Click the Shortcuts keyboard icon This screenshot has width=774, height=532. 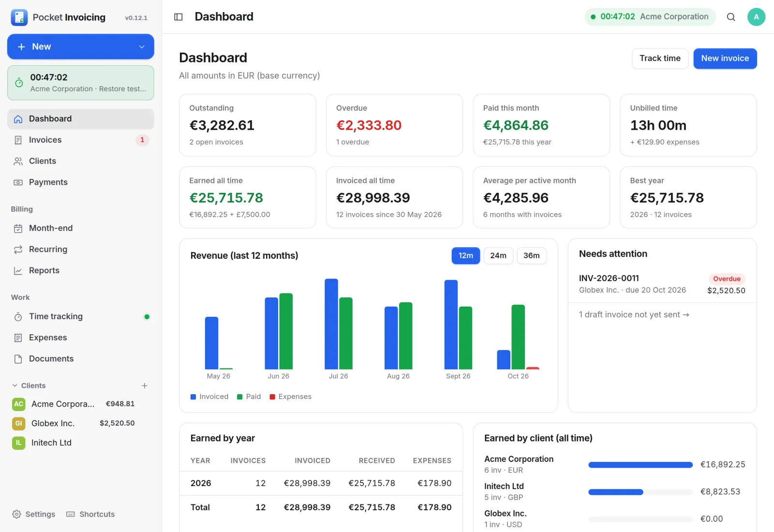[71, 514]
